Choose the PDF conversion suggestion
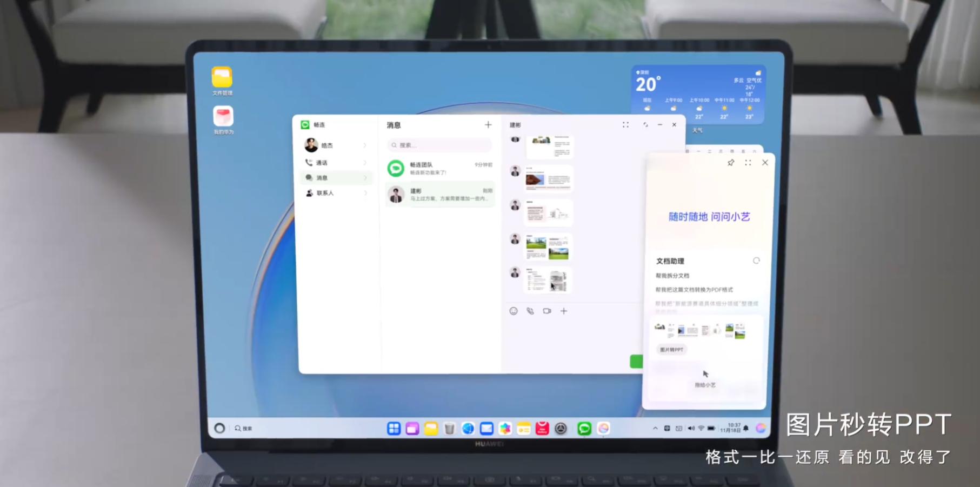This screenshot has height=487, width=980. 694,290
